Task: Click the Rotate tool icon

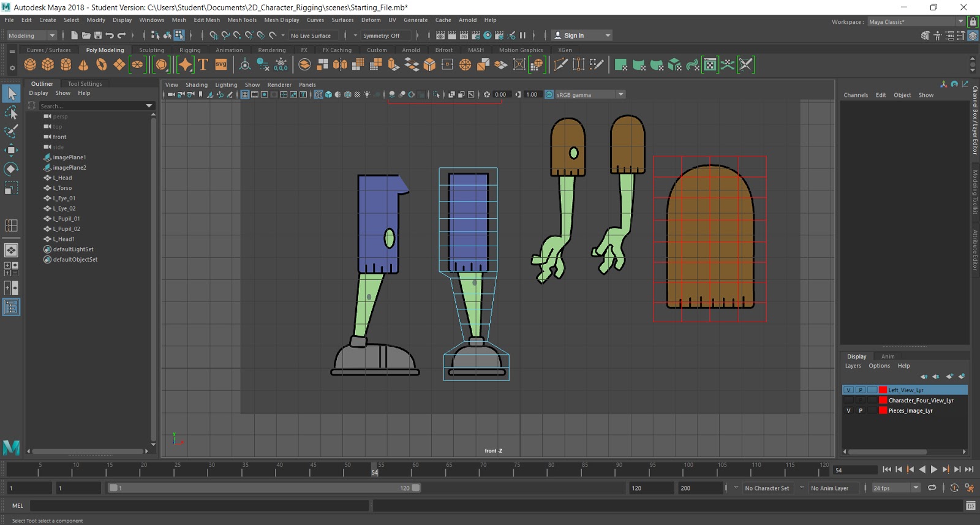Action: (x=11, y=169)
